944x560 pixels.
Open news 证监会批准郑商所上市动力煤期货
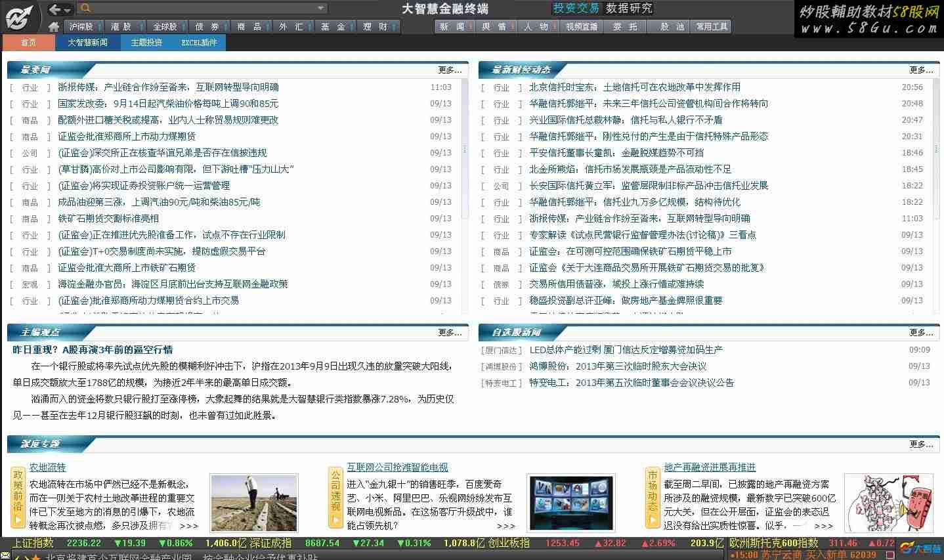point(127,137)
